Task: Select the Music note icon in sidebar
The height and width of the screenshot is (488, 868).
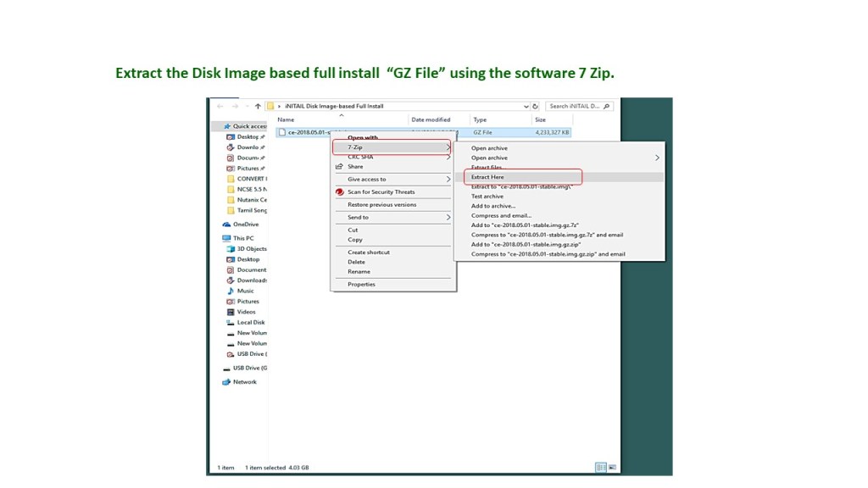Action: 230,291
